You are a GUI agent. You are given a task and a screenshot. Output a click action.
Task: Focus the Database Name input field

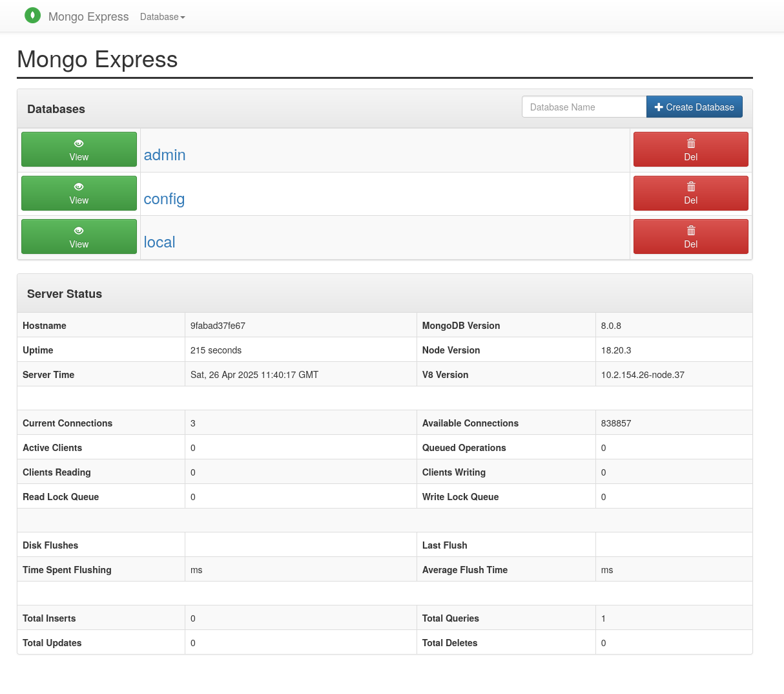point(584,107)
